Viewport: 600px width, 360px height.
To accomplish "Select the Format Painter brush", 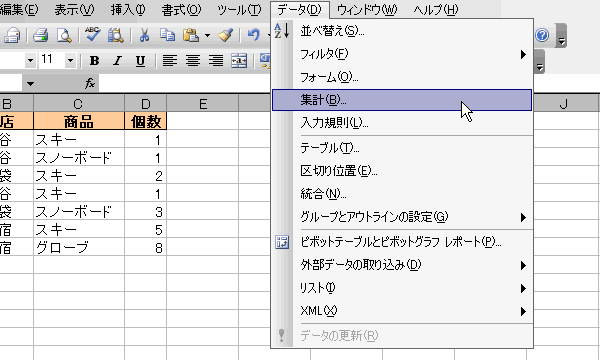I will click(x=225, y=35).
